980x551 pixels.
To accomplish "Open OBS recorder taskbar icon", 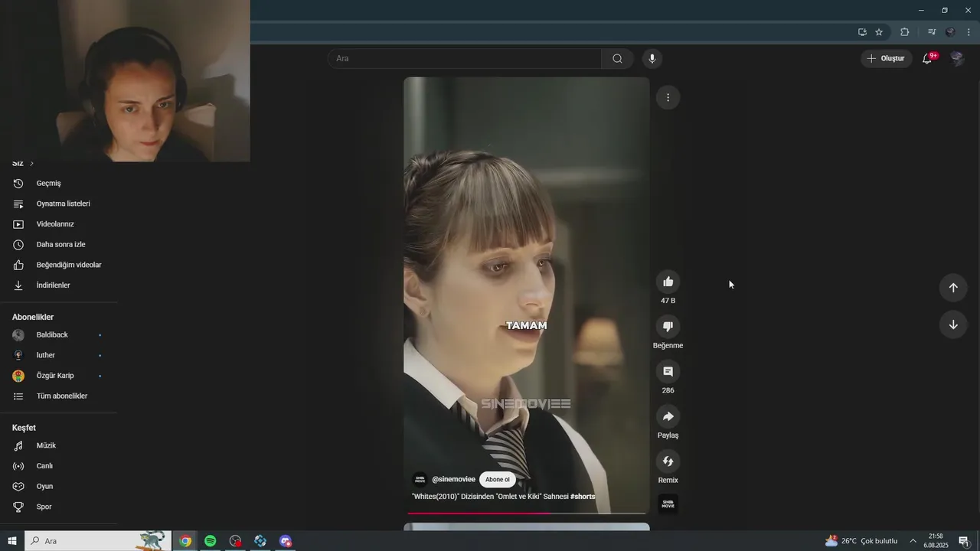I will 235,541.
